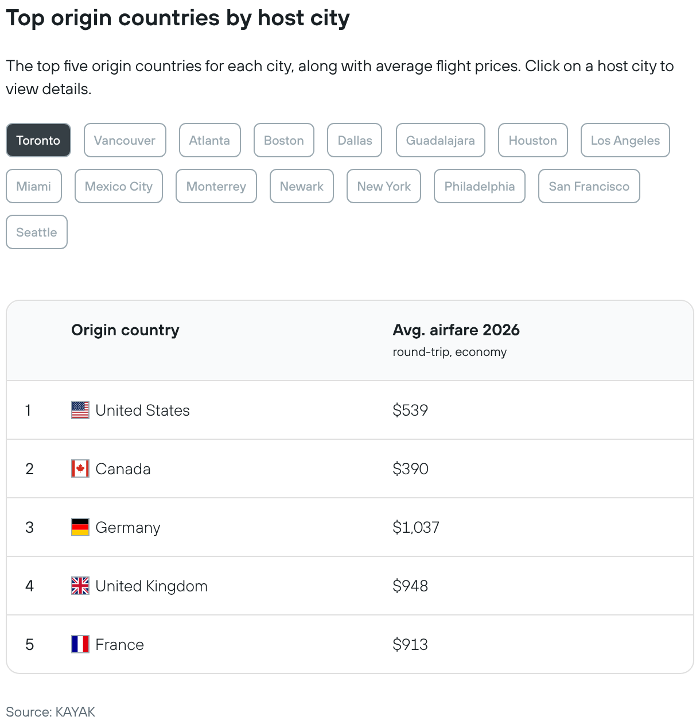Click the United Kingdom flag icon
The height and width of the screenshot is (728, 700).
coord(80,586)
